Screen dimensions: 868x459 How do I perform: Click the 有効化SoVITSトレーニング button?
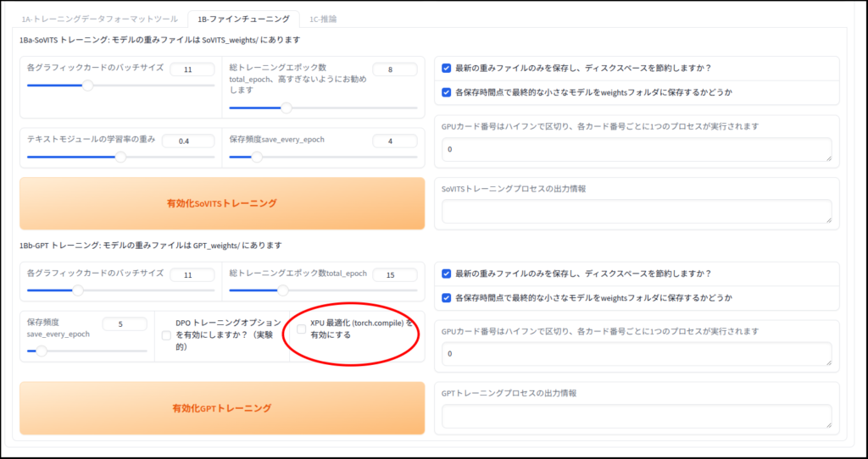(222, 203)
